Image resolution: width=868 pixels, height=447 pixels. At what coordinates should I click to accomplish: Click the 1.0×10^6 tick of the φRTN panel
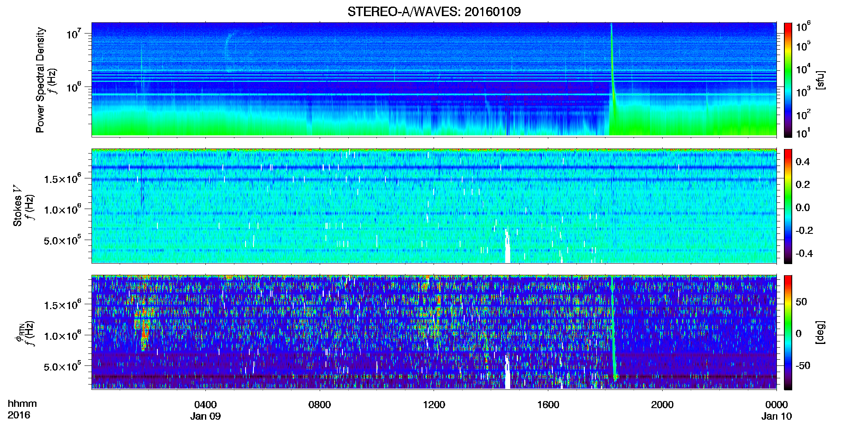click(62, 336)
